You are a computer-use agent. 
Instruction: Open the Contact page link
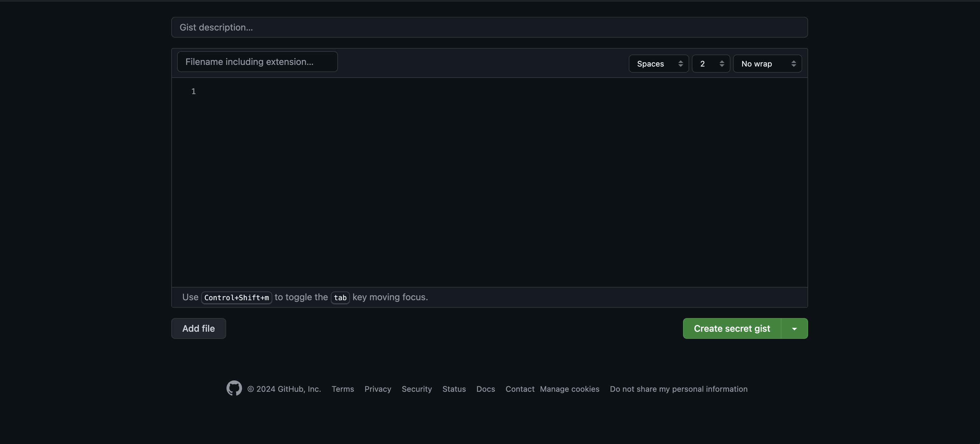(x=520, y=389)
